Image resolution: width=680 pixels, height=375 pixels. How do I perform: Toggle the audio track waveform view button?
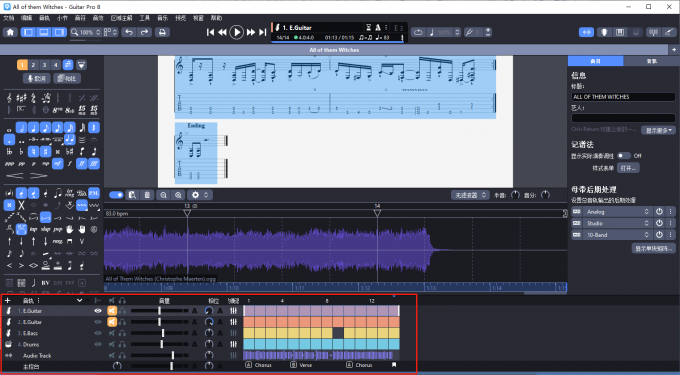pos(586,32)
